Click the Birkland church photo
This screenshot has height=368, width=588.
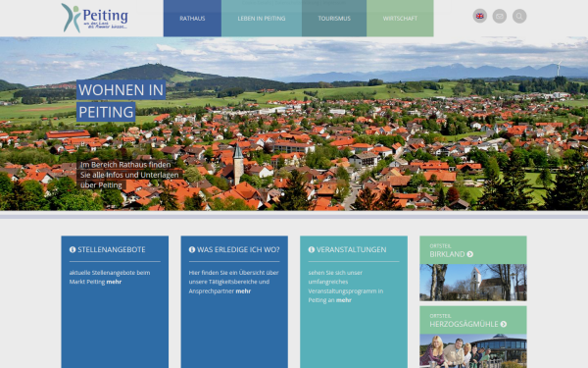[473, 283]
